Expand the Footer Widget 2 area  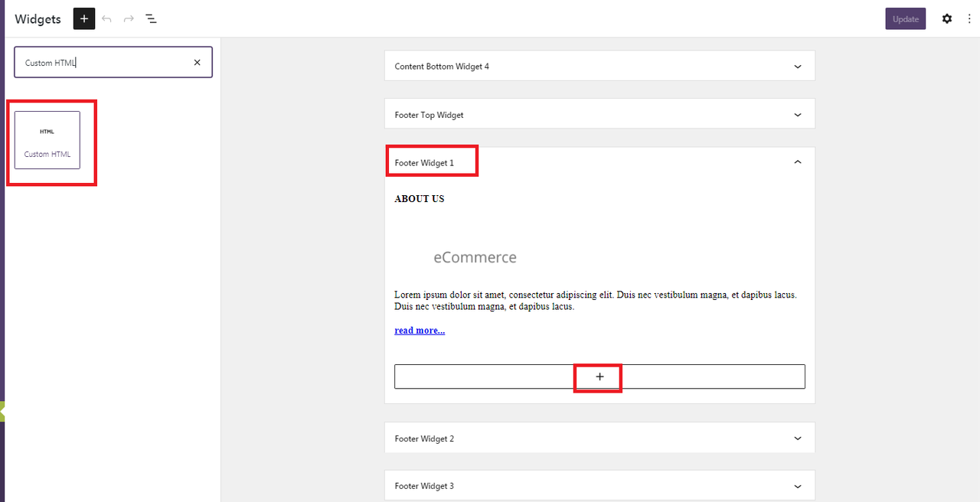point(798,438)
